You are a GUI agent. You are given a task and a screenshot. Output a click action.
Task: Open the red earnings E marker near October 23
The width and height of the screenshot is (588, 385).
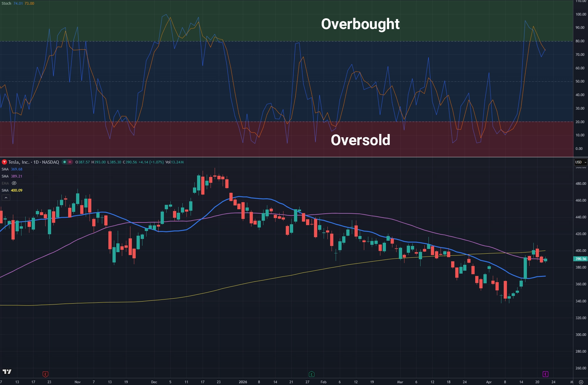coord(45,374)
